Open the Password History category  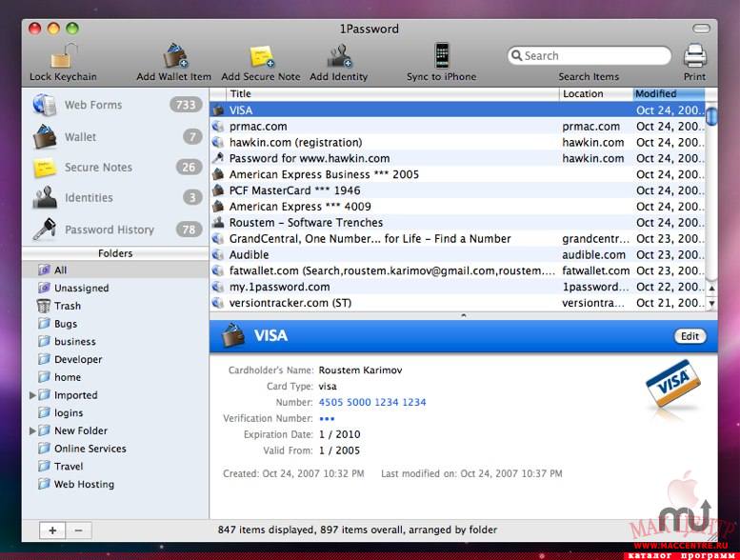point(115,230)
